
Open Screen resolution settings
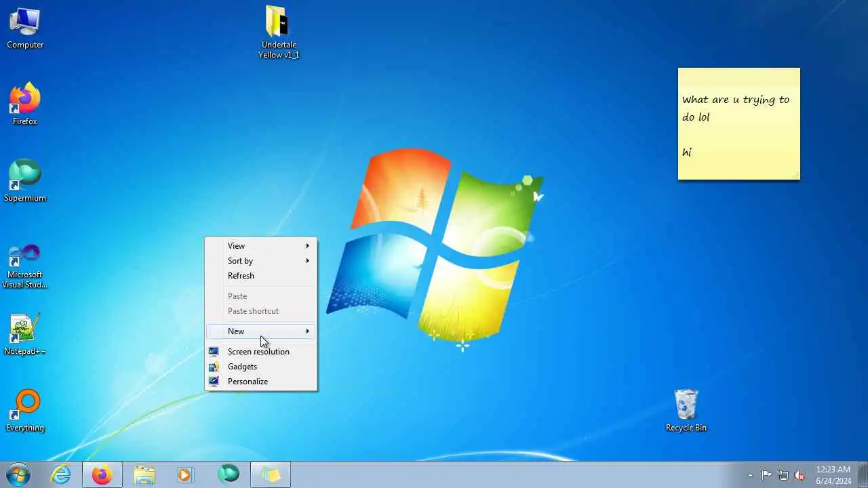(x=261, y=352)
